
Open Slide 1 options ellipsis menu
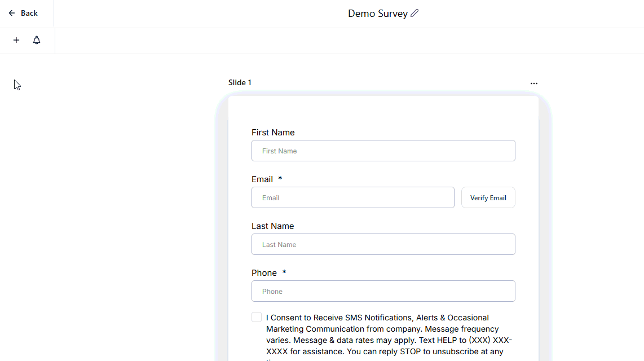(533, 83)
